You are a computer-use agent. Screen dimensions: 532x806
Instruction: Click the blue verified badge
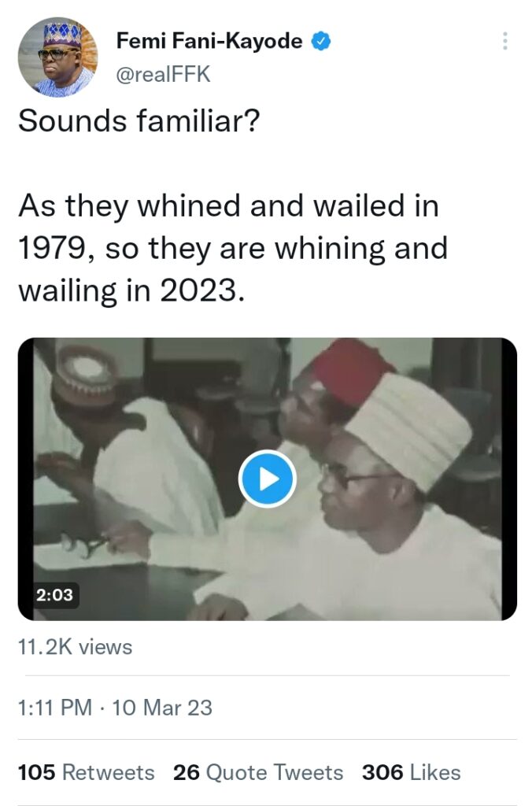click(320, 42)
